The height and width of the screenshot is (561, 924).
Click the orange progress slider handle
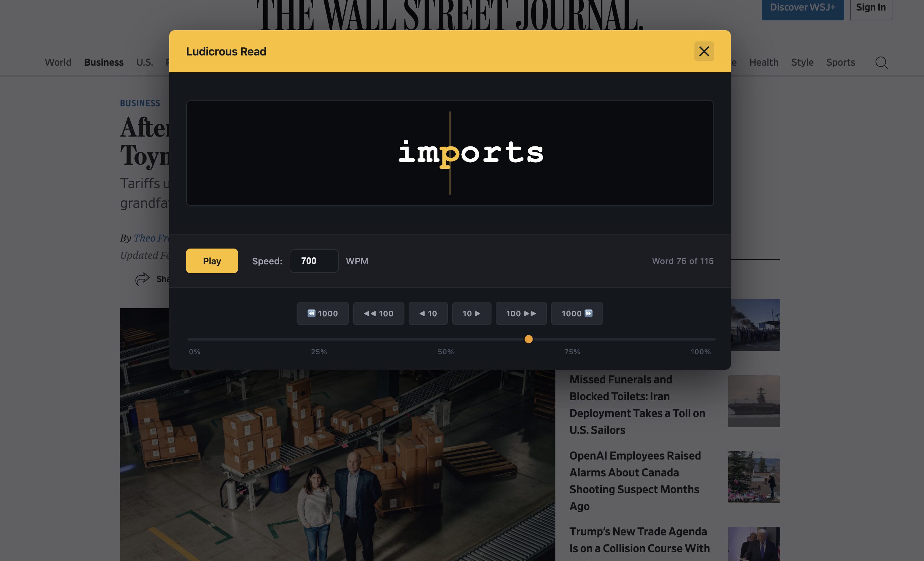[x=528, y=339]
